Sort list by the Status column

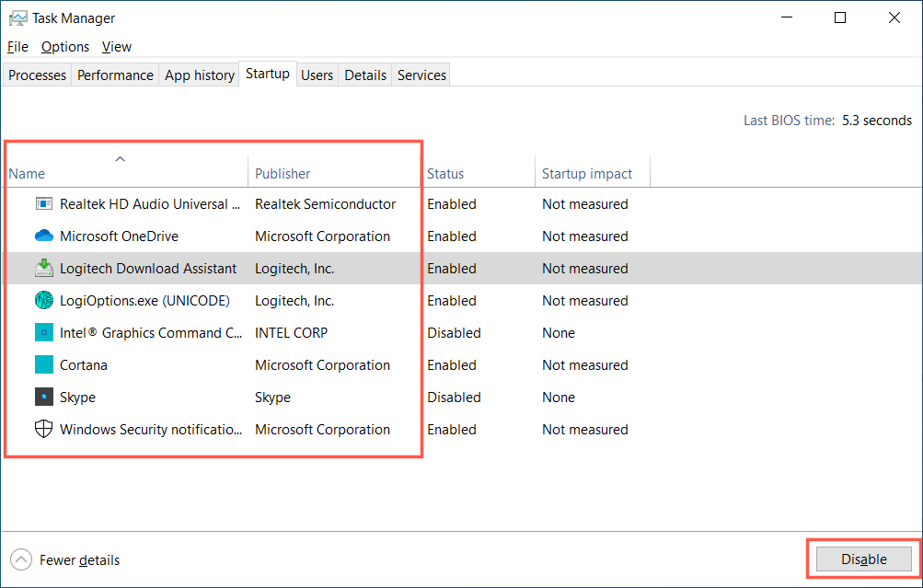tap(445, 174)
